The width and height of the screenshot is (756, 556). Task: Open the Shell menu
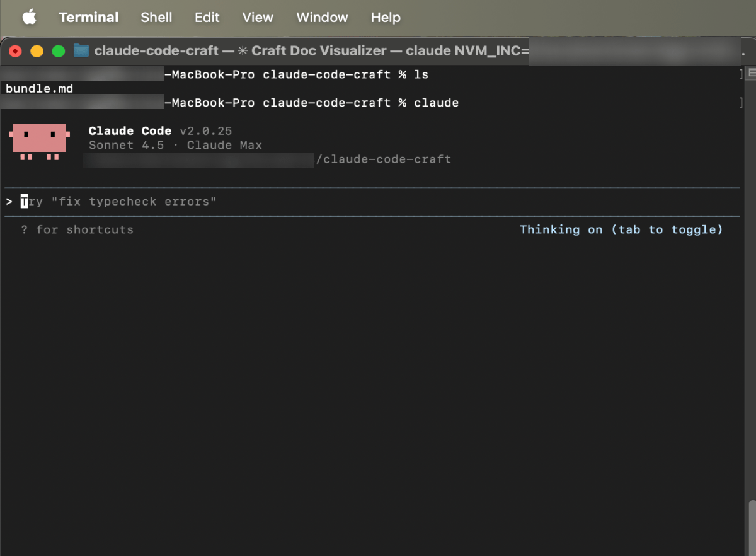(156, 18)
